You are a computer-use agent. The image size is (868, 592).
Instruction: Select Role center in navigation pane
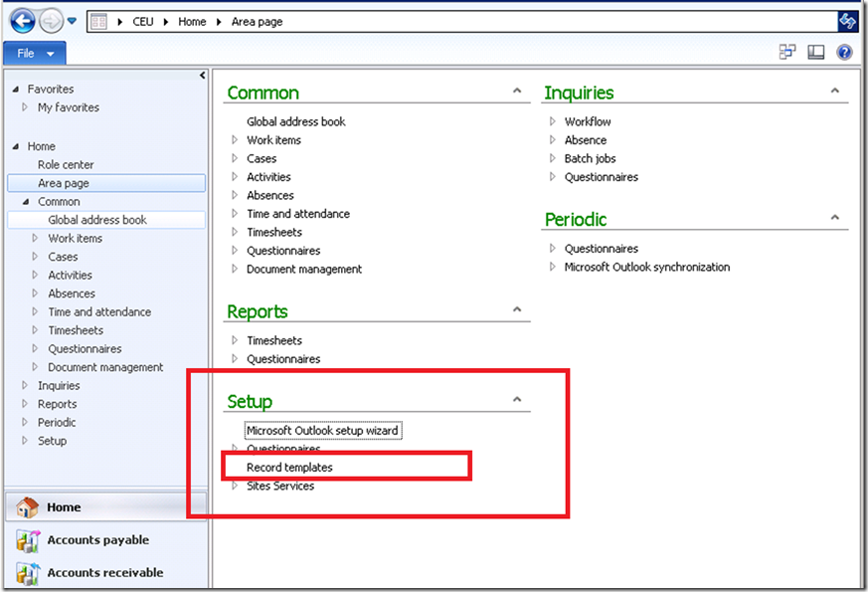[66, 165]
